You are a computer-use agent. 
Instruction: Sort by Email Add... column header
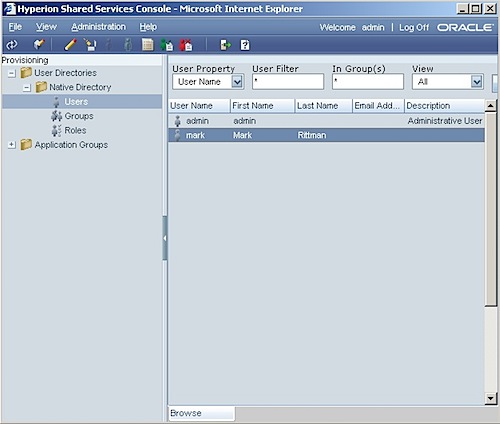tap(378, 106)
